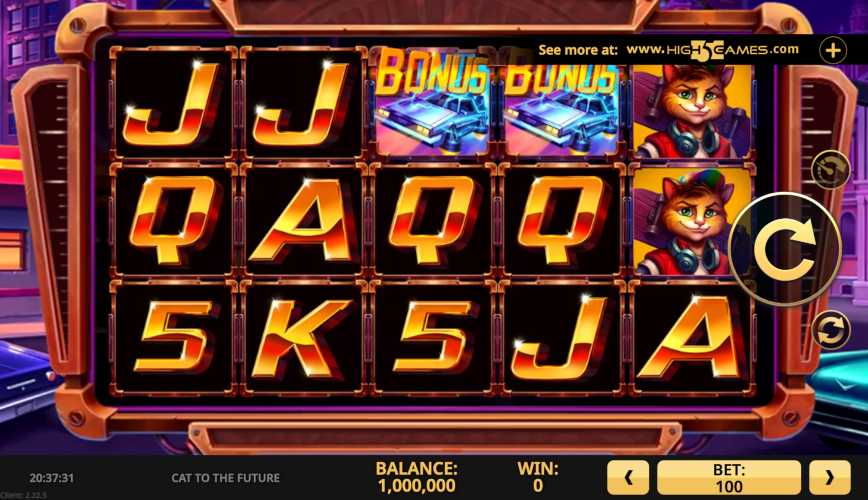Increase bet with right arrow
Screen dimensions: 868x500
coord(829,477)
